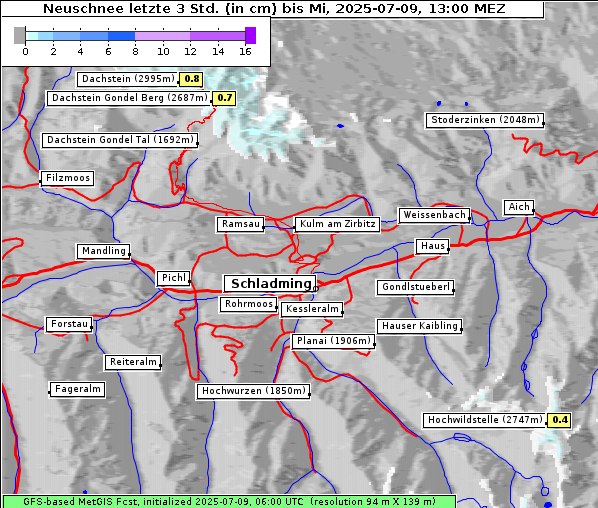Click the legend tick label 16
The image size is (598, 508).
tap(245, 52)
